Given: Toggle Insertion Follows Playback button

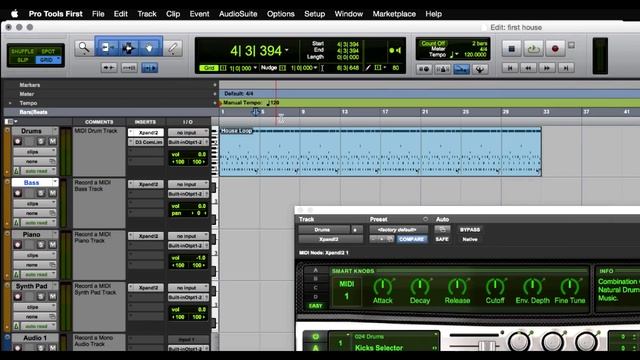Looking at the screenshot, I should pos(149,68).
